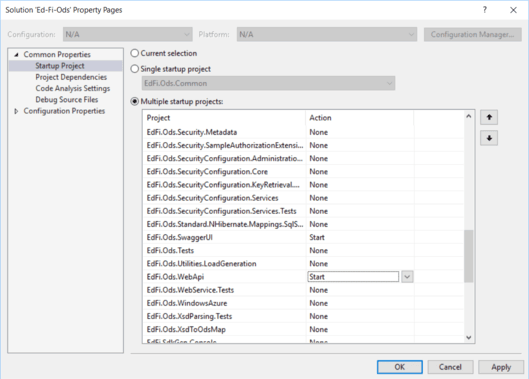Open the EdFi.Ods.Common single startup project dropdown
The image size is (529, 379).
coord(268,83)
